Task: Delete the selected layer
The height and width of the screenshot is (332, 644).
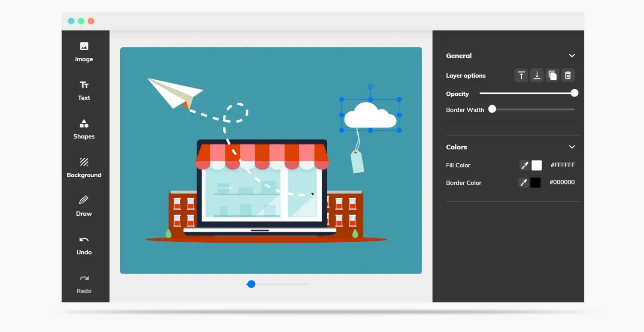Action: pyautogui.click(x=568, y=75)
